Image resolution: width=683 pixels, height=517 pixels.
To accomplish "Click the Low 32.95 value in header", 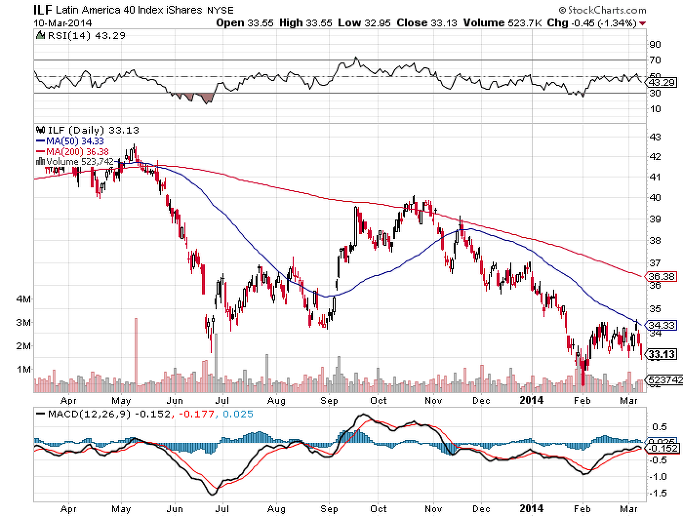I will coord(364,23).
